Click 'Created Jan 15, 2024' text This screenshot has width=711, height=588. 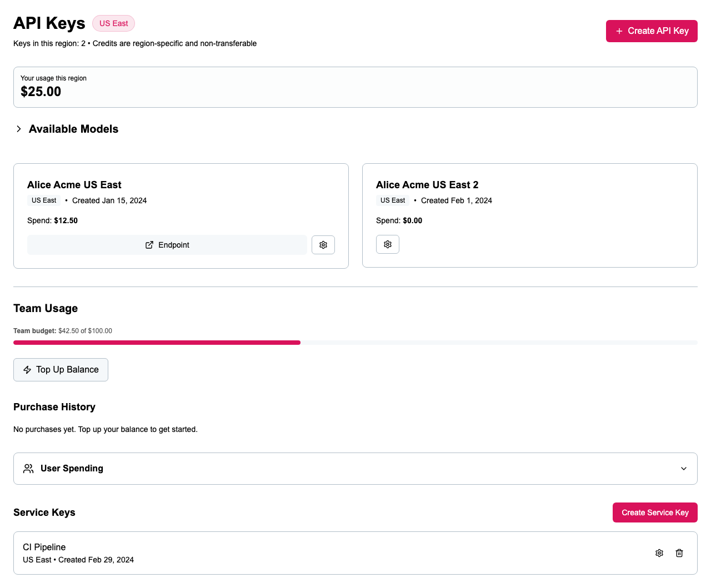click(109, 200)
